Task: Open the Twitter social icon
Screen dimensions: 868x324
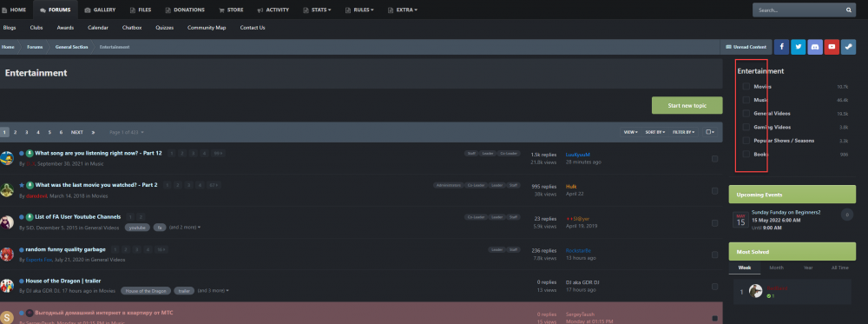Action: (798, 47)
